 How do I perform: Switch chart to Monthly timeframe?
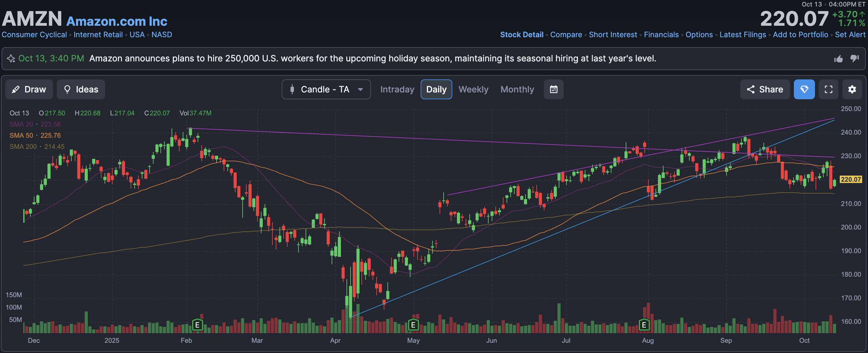coord(517,89)
